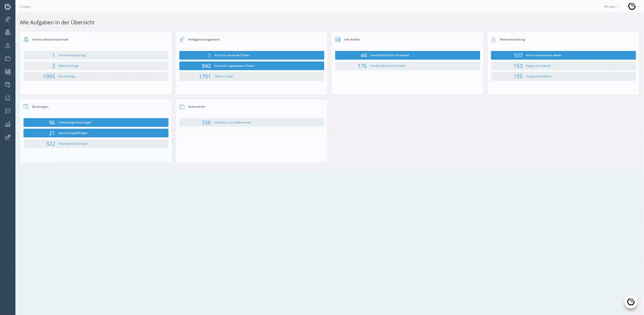Click the Anliegenmanagement card heading
Image resolution: width=644 pixels, height=315 pixels.
click(204, 40)
